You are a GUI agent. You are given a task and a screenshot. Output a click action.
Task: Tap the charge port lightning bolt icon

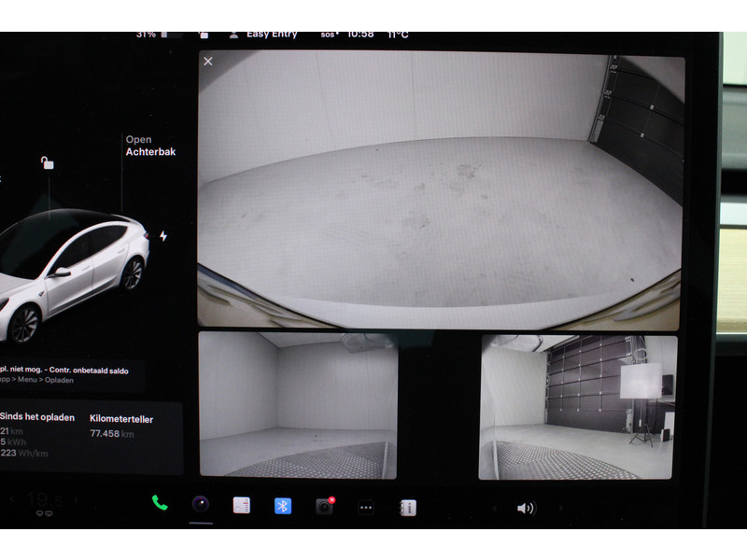point(164,236)
